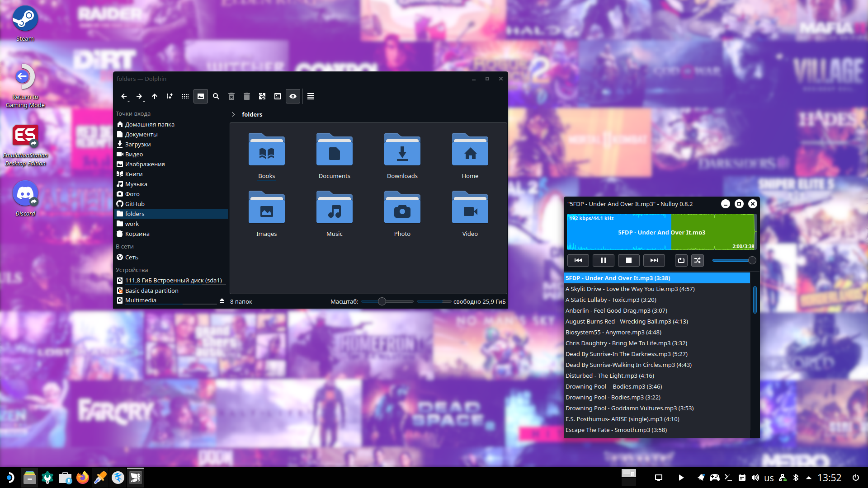Open search in Dolphin toolbar
The height and width of the screenshot is (488, 868).
[216, 96]
